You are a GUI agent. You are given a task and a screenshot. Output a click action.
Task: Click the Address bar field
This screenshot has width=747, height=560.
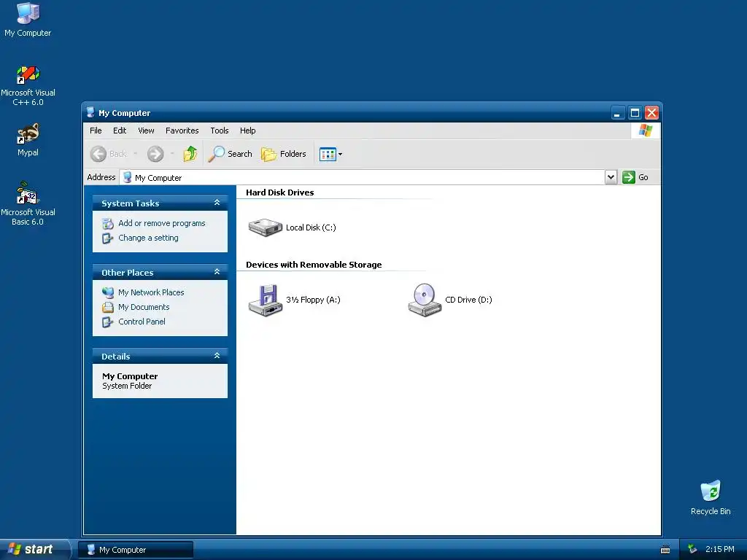362,177
